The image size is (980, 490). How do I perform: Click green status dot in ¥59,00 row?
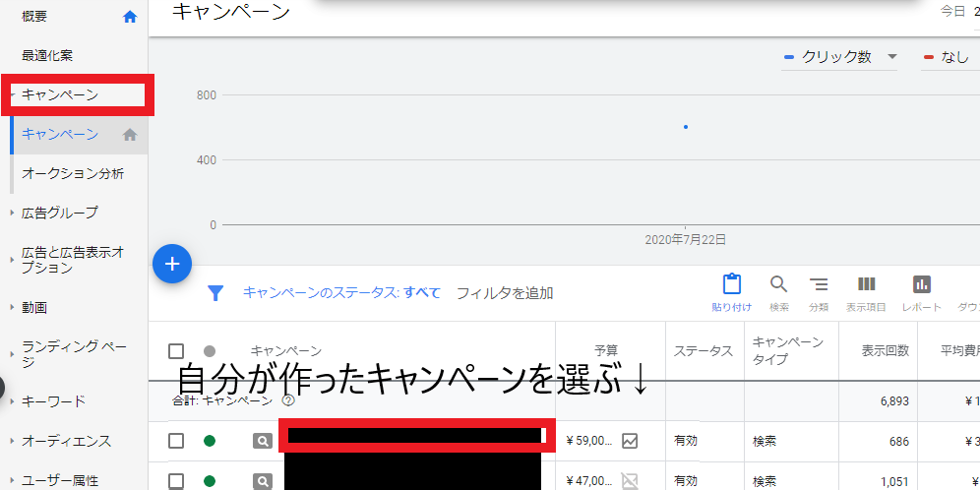(210, 441)
